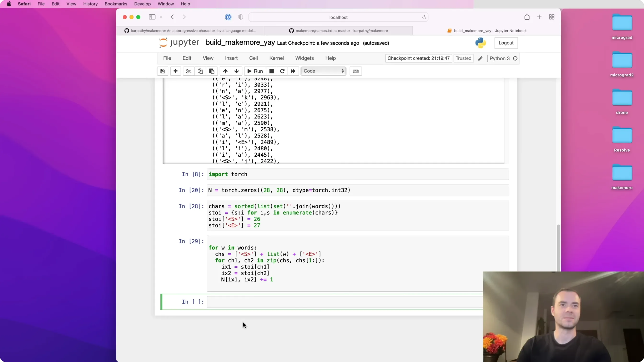Reload the page icon in address bar
Screen dimensions: 644x362
coord(424,17)
